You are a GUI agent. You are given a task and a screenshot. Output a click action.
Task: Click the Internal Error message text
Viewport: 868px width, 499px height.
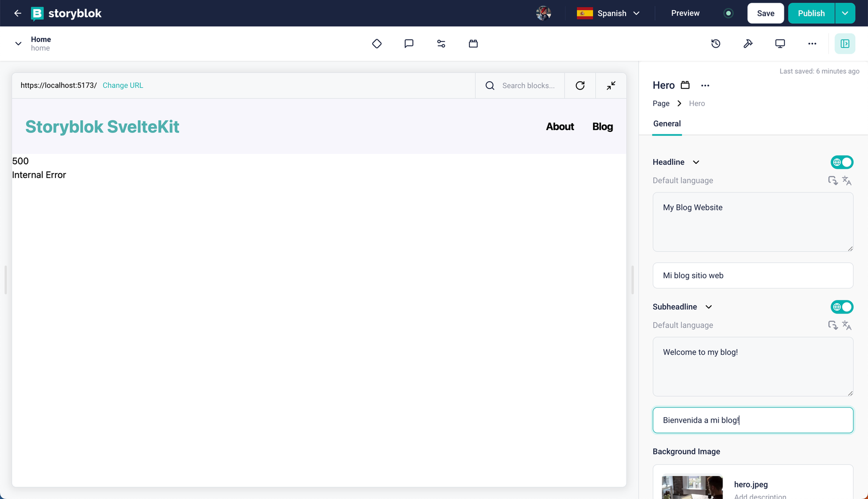pyautogui.click(x=39, y=175)
